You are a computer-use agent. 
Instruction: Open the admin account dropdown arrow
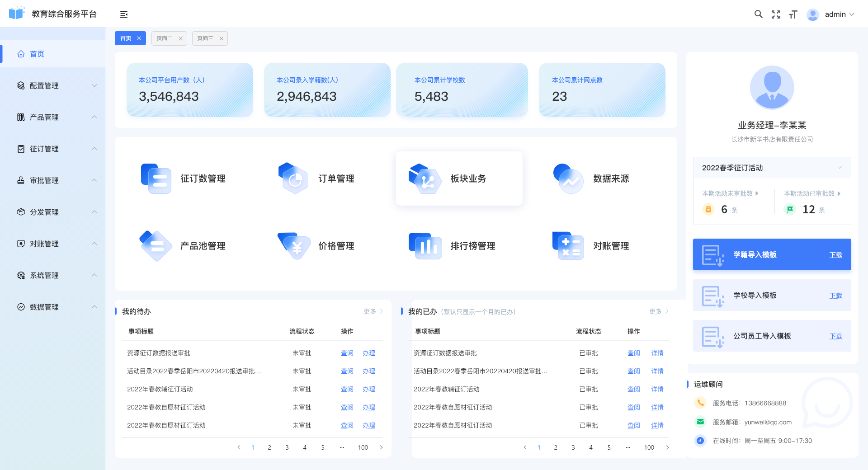[852, 14]
